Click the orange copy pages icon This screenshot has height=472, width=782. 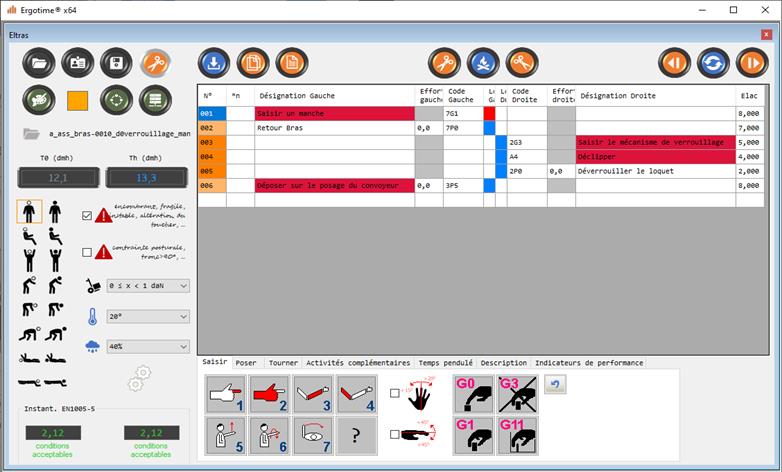pyautogui.click(x=253, y=63)
